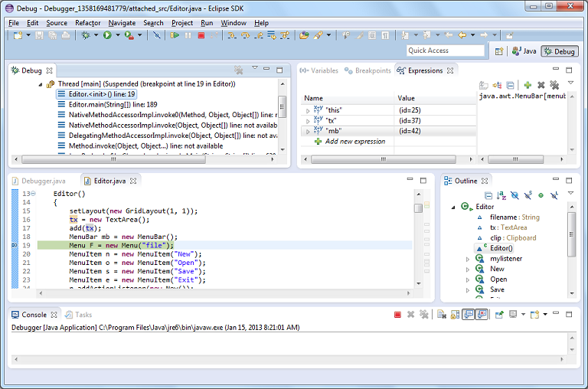Toggle Hide Static Members in Outline
588x389 pixels.
(528, 195)
